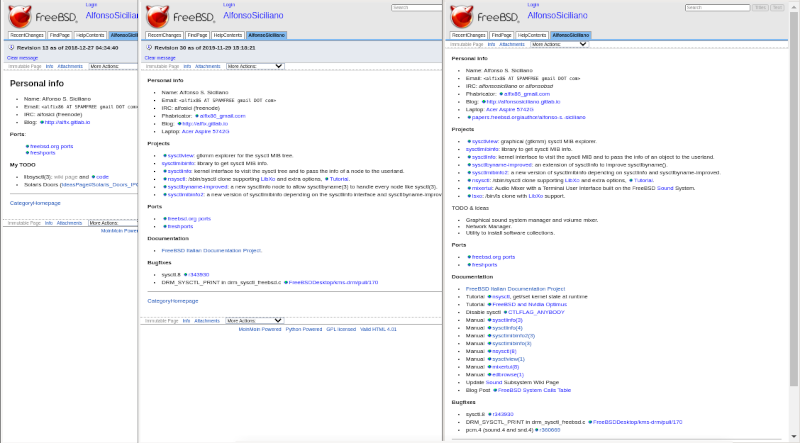This screenshot has width=800, height=443.
Task: Expand More Actions dropdown on the page with Search box
Action: pos(558,44)
